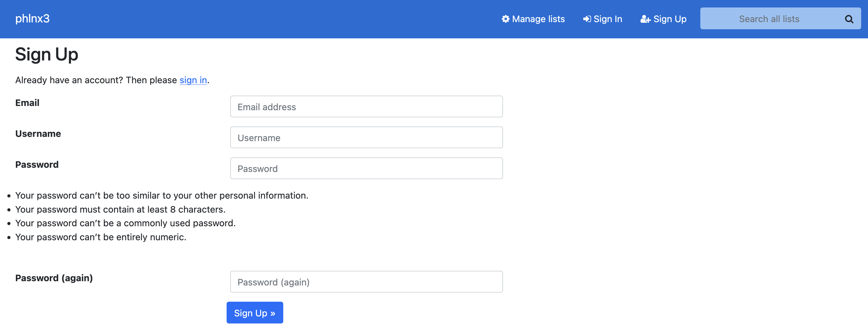Open Sign Up in navbar
Screen dimensions: 868x329
point(663,19)
